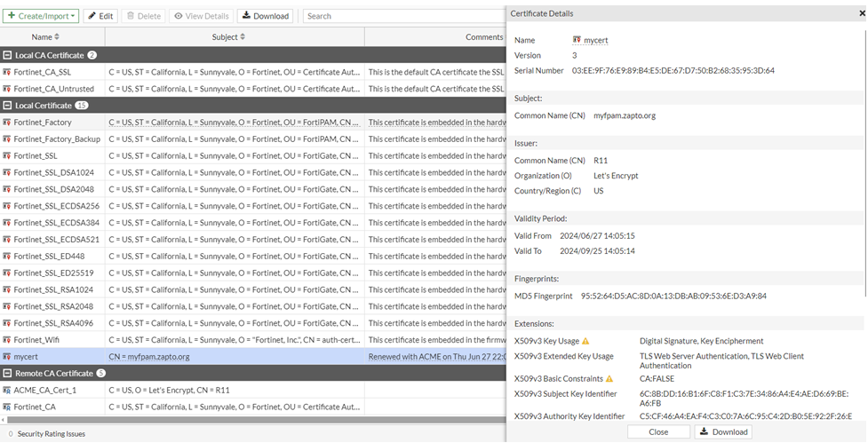Click the Fortinet_SSL_ECDSA521 certificate icon
The image size is (868, 443).
6,240
